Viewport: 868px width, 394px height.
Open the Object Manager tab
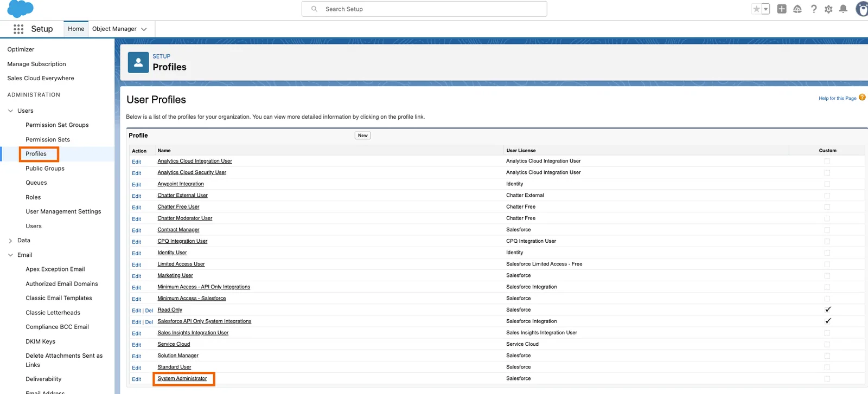(x=114, y=29)
